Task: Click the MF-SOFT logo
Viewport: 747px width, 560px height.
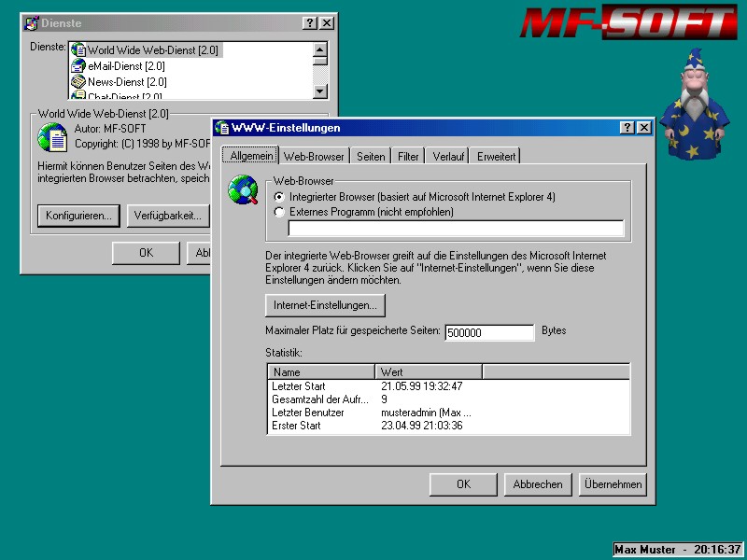Action: coord(627,21)
